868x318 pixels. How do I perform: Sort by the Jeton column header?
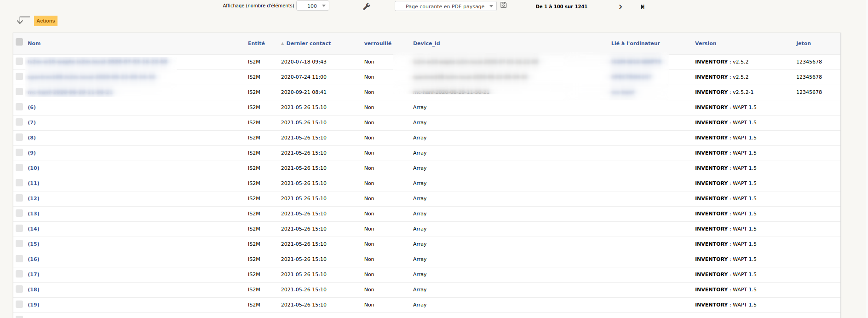click(x=803, y=43)
